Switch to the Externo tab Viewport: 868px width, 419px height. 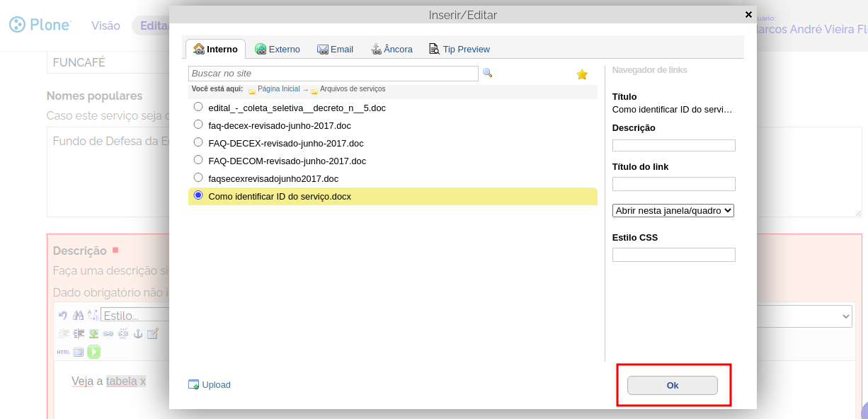pos(278,49)
